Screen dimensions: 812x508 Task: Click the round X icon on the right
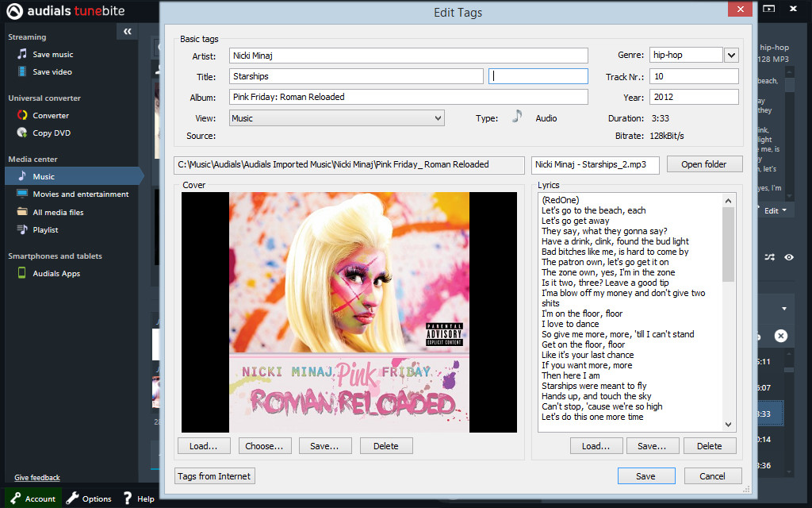point(780,336)
